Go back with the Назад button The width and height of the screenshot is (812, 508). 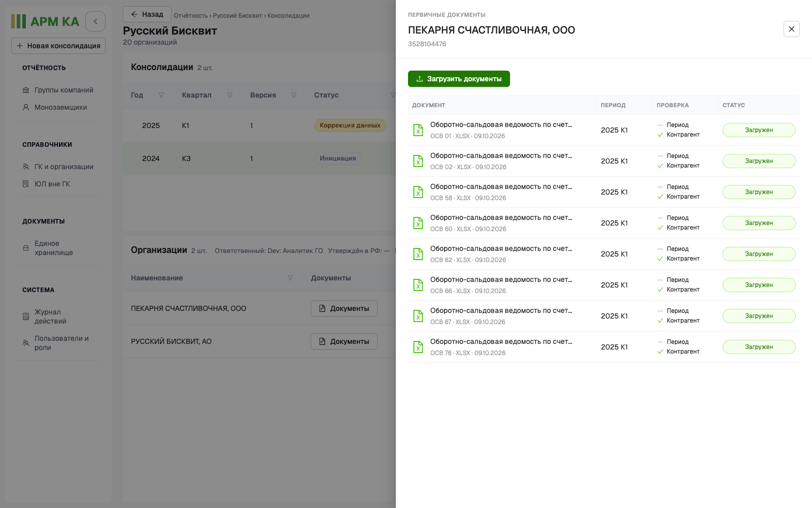[147, 14]
